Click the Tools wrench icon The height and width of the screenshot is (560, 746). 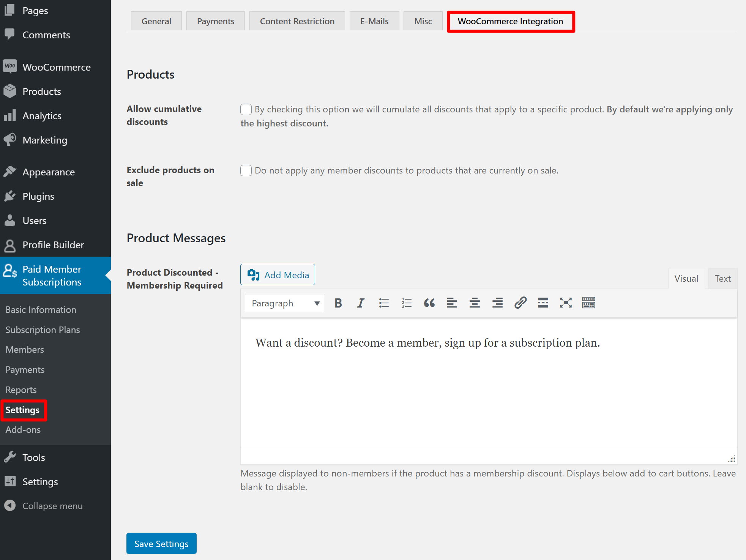point(10,457)
